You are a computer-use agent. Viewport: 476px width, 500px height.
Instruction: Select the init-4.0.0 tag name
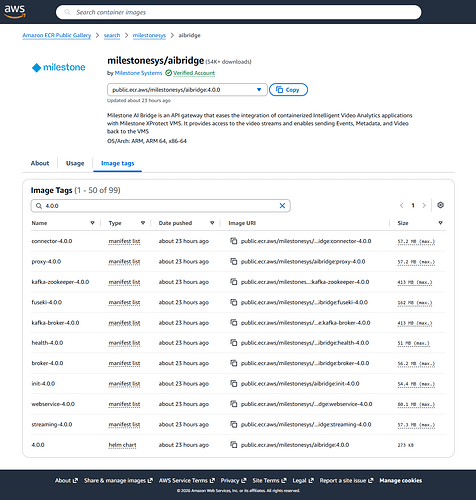[43, 384]
